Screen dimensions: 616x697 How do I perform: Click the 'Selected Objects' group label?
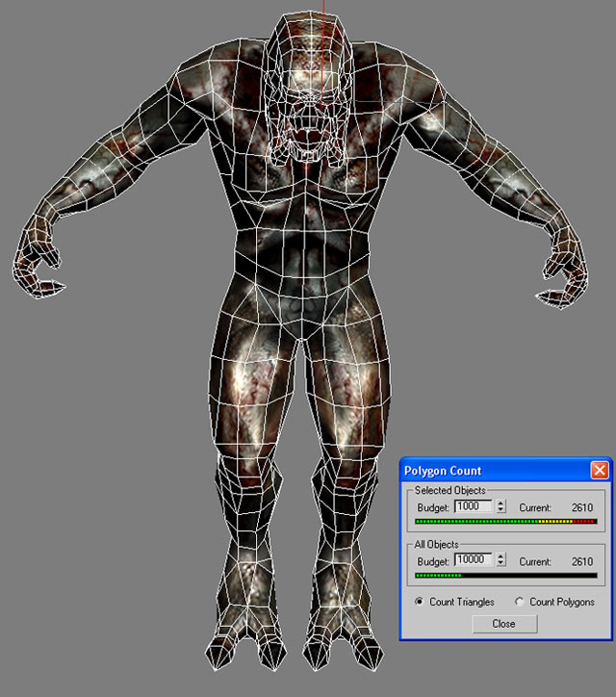point(449,490)
